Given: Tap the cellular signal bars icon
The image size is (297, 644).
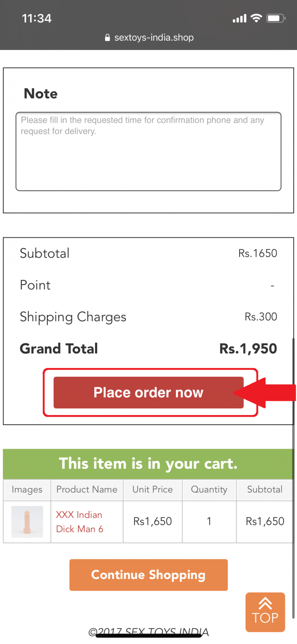Looking at the screenshot, I should click(240, 19).
